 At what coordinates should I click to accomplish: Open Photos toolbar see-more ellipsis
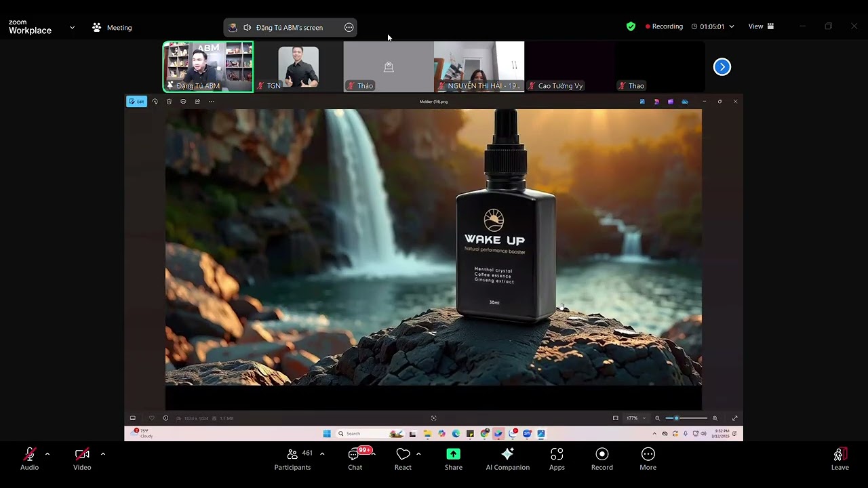point(212,102)
